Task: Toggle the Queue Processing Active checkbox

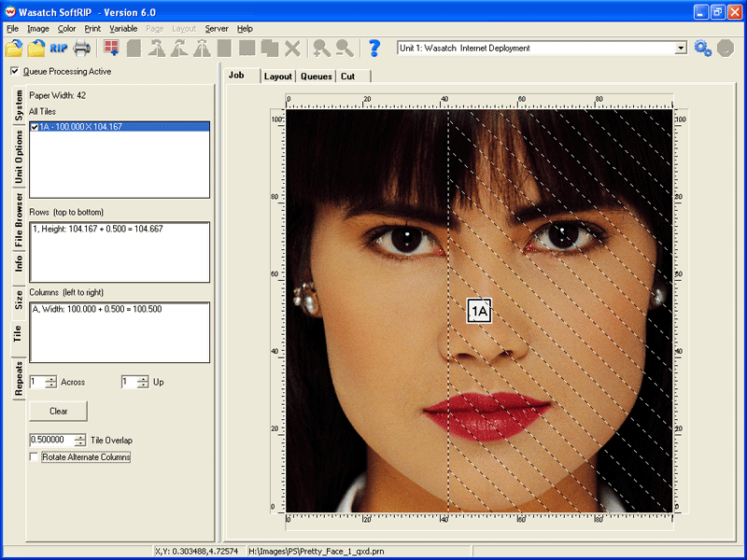Action: pyautogui.click(x=14, y=71)
